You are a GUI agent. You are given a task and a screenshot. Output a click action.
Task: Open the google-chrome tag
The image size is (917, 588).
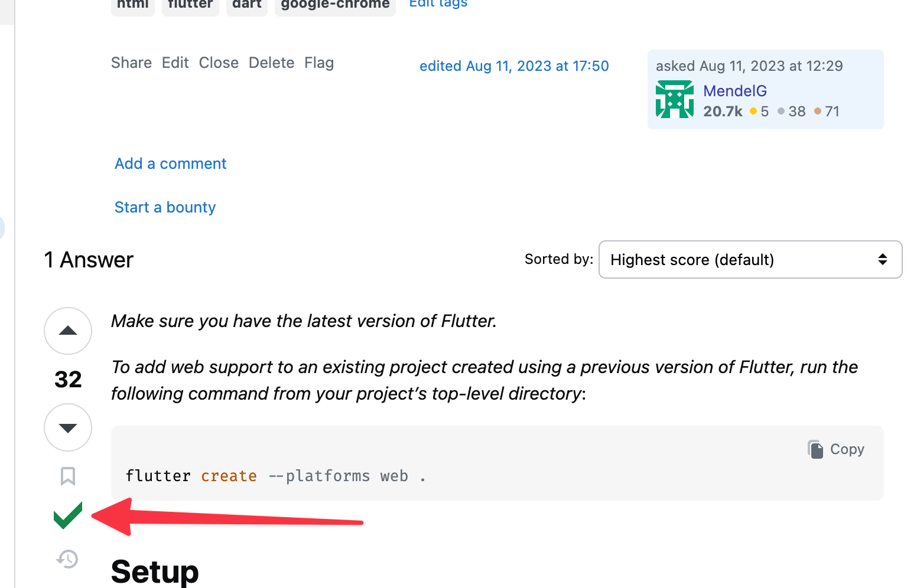click(x=335, y=5)
